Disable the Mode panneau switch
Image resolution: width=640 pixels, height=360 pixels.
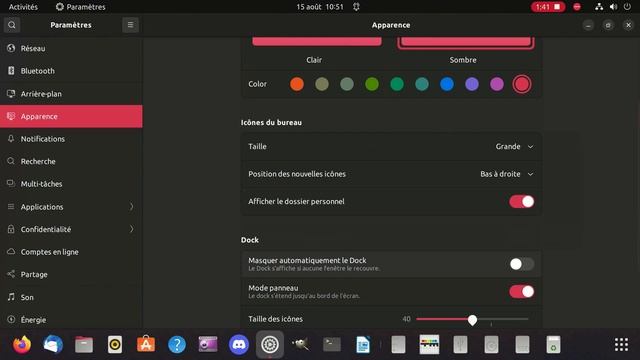522,291
